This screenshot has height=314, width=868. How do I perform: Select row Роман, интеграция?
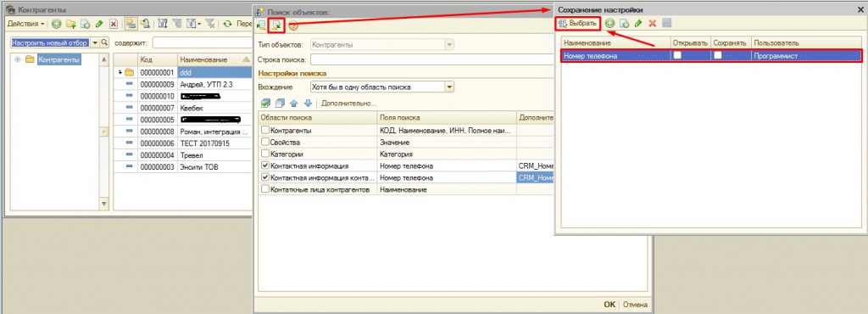(183, 132)
